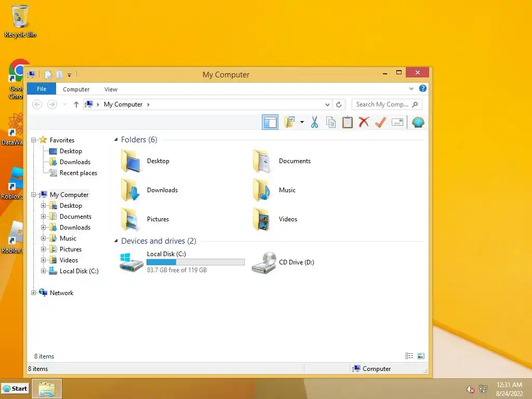Select the Music folder in main pane
The image size is (532, 399).
274,190
